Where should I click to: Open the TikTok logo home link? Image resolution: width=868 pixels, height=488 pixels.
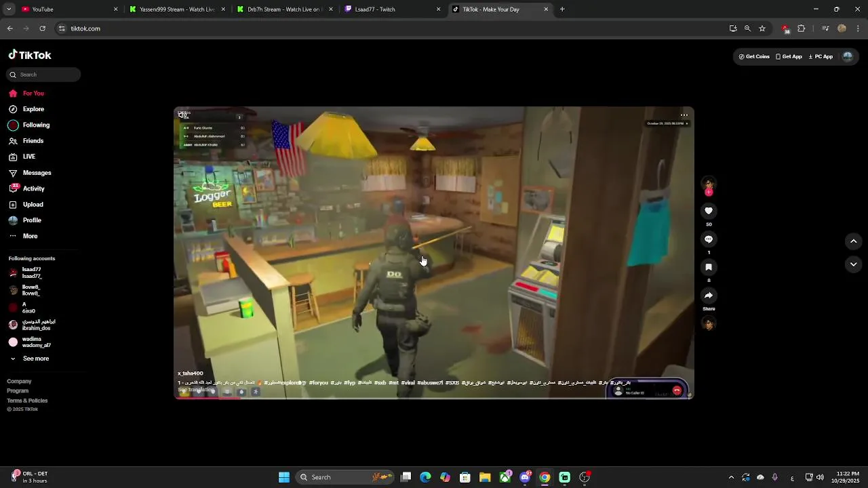(30, 55)
